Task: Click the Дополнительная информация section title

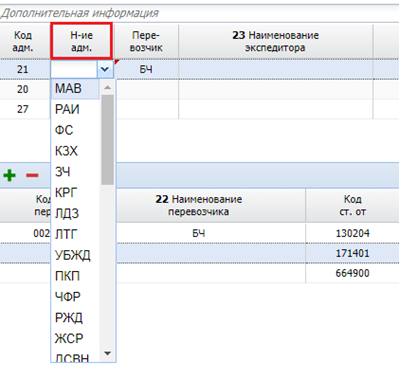Action: click(x=79, y=13)
